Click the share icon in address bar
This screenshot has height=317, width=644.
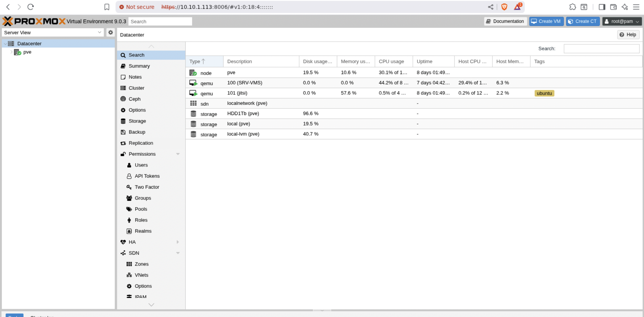click(490, 7)
